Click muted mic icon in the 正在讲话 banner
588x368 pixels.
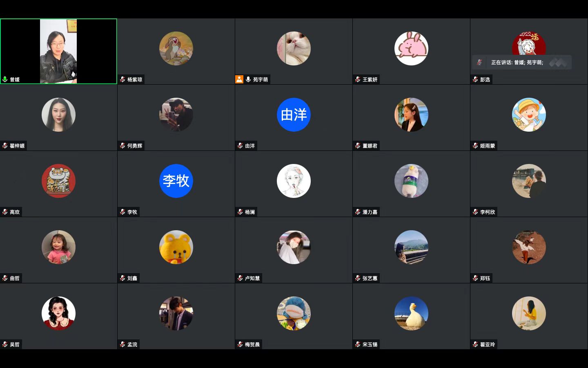tap(479, 62)
